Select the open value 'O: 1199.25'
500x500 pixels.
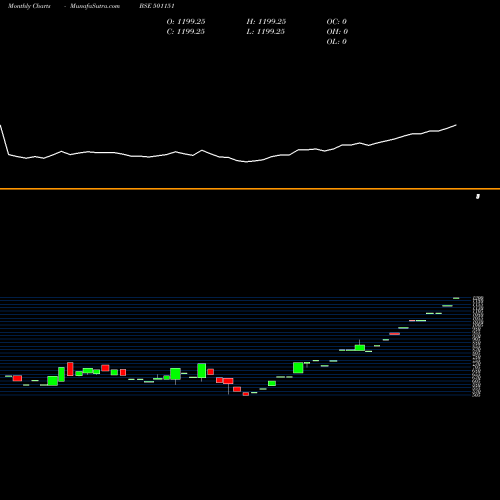[x=186, y=22]
